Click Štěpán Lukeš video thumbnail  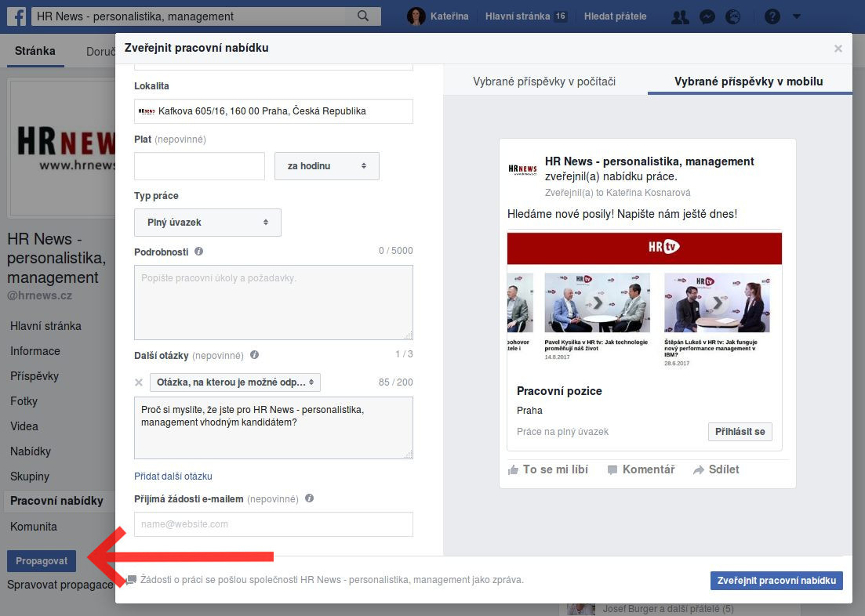coord(717,303)
